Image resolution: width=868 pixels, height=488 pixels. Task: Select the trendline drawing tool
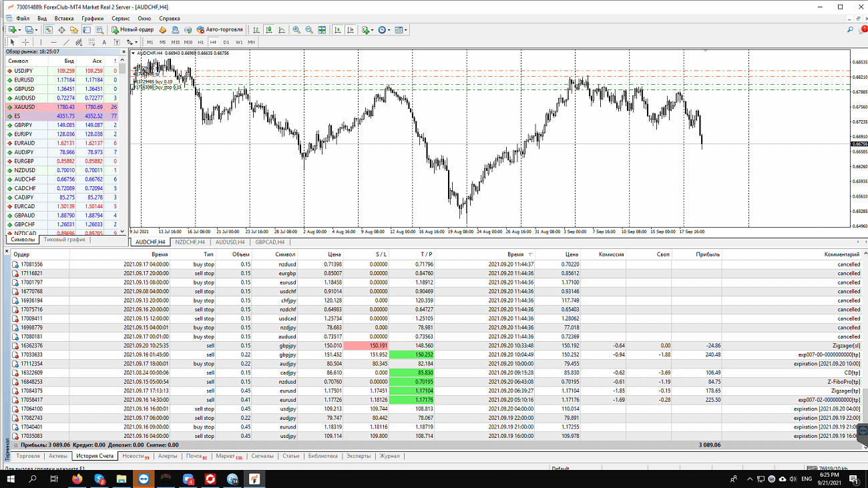[65, 42]
